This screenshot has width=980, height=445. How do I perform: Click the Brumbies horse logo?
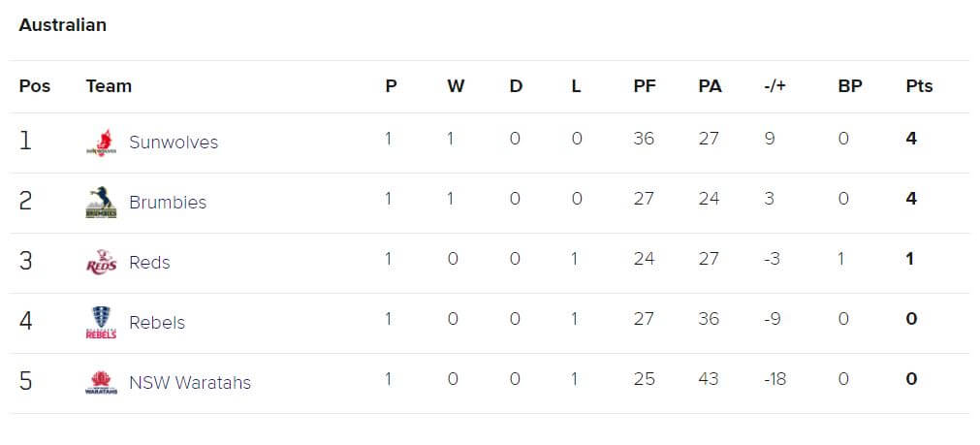pyautogui.click(x=101, y=203)
